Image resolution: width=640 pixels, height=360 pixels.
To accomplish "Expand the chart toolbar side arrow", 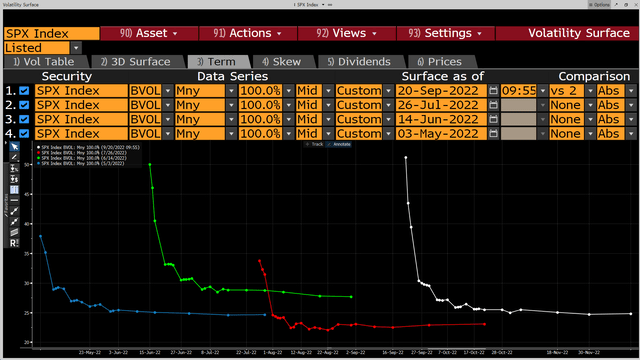I will click(x=6, y=143).
